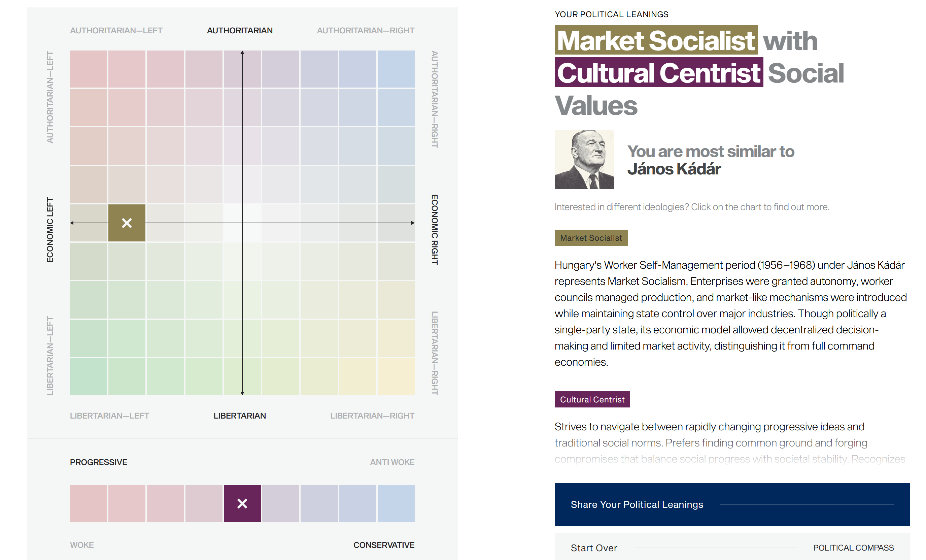
Task: Select the rightmost blue cell on the social bar
Action: tap(396, 503)
